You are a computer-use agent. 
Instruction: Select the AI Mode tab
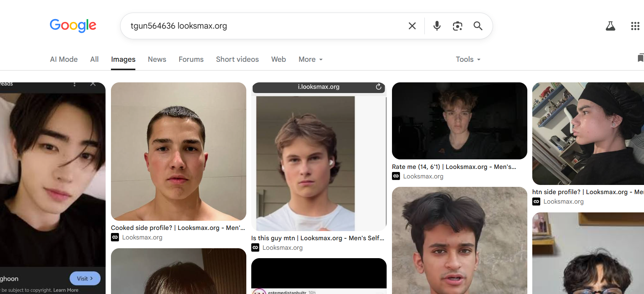coord(64,59)
